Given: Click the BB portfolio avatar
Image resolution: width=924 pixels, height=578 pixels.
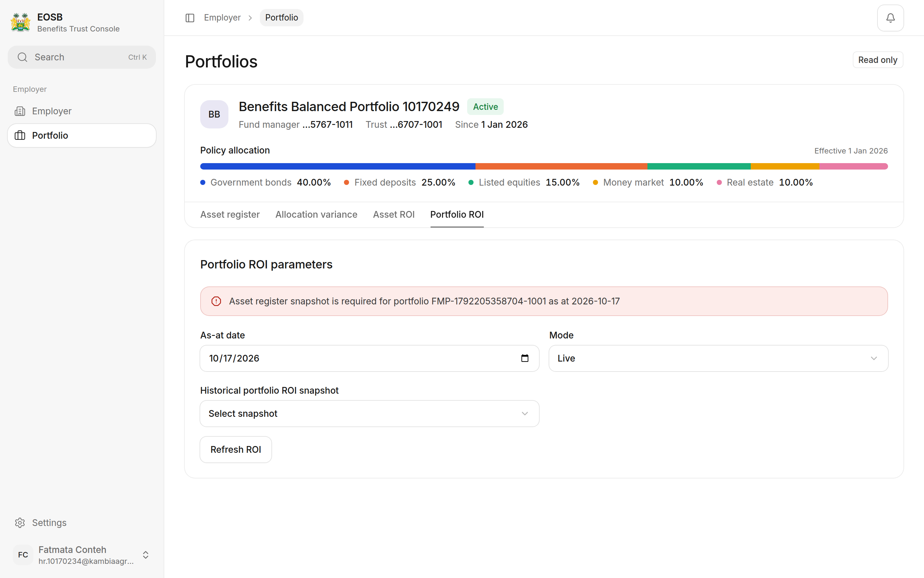Looking at the screenshot, I should [214, 114].
